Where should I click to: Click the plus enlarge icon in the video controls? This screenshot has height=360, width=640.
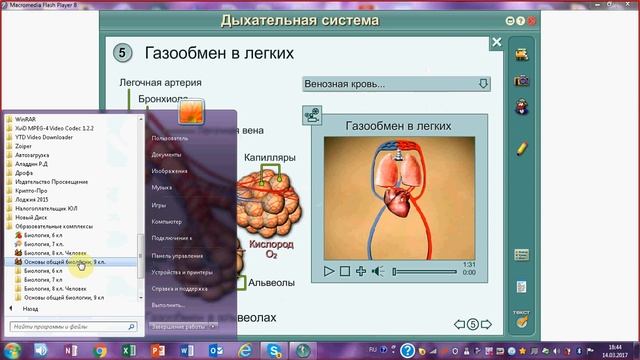tap(361, 271)
